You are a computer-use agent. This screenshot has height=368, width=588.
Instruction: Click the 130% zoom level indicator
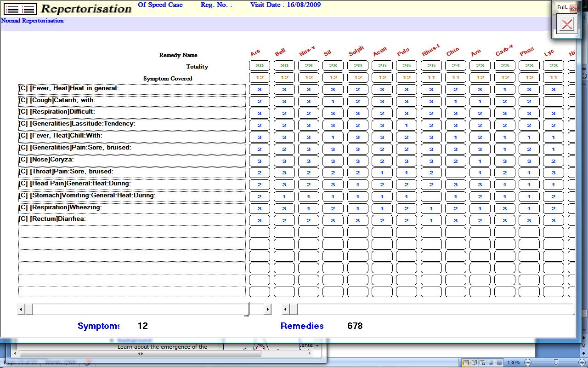(x=514, y=362)
